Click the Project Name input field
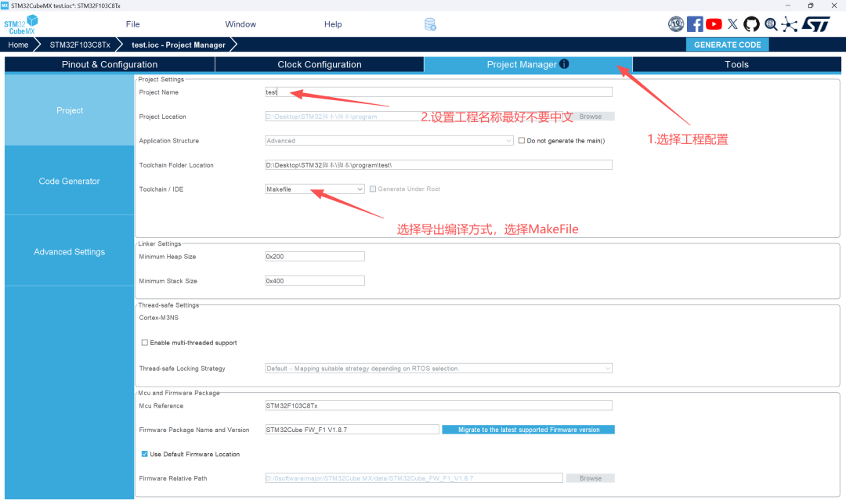 click(439, 92)
